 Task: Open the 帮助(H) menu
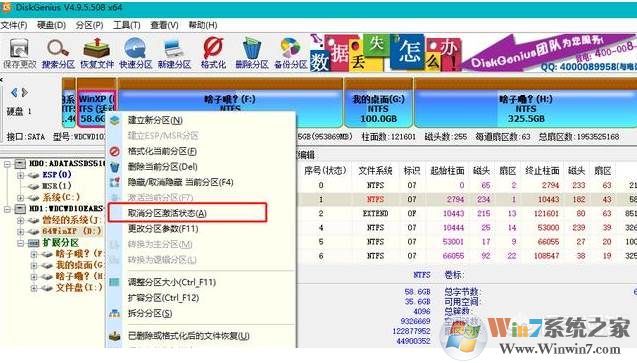[x=203, y=25]
